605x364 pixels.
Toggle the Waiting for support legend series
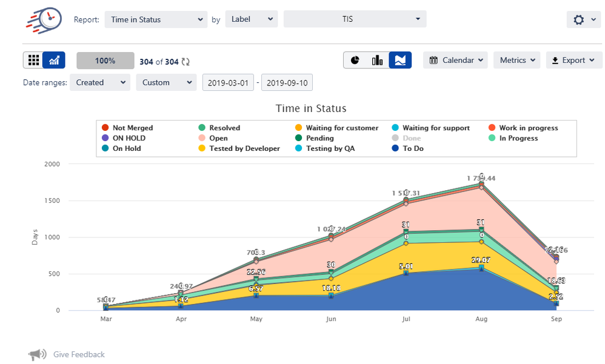click(x=431, y=128)
